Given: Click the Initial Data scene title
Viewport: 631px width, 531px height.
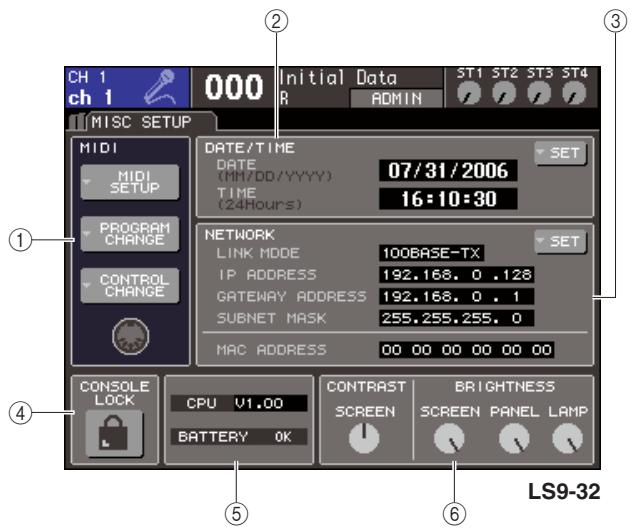Looking at the screenshot, I should click(338, 78).
